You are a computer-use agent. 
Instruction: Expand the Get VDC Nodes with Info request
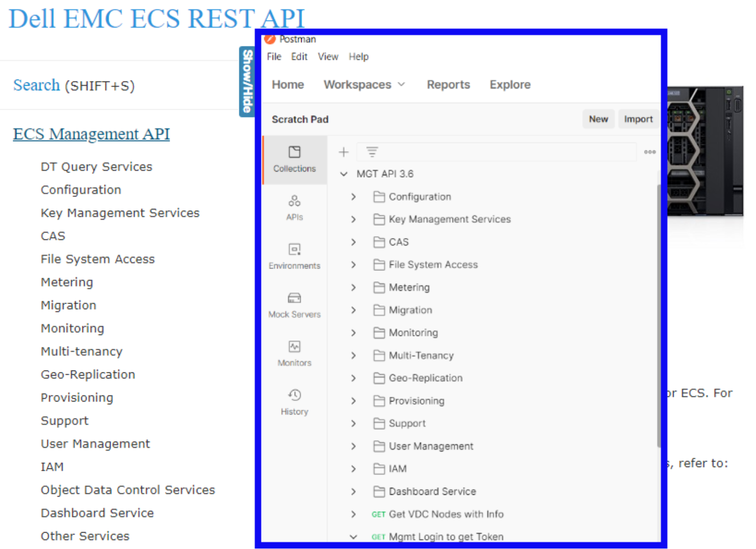(353, 514)
